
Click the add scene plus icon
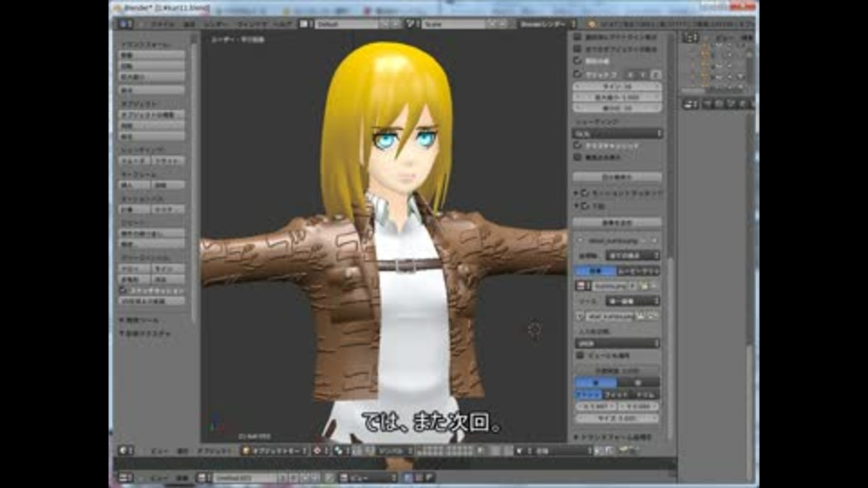click(492, 23)
